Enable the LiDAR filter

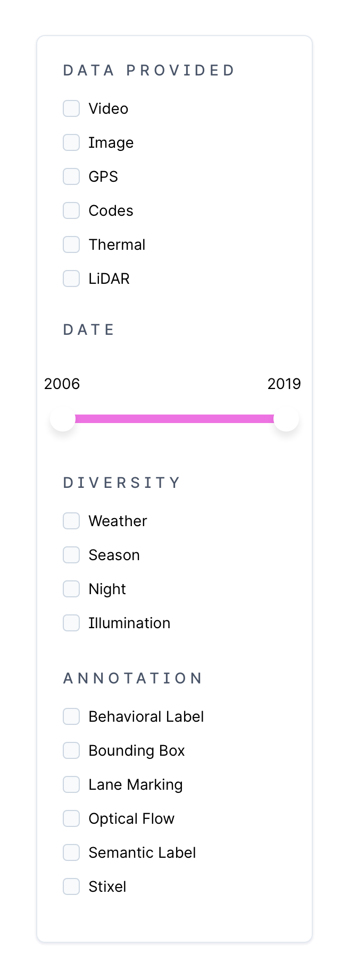click(71, 278)
